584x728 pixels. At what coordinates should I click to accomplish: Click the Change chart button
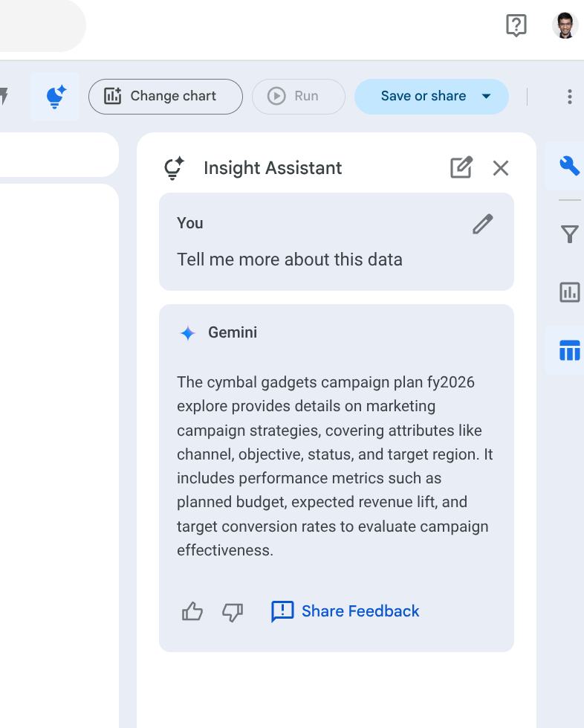tap(165, 96)
